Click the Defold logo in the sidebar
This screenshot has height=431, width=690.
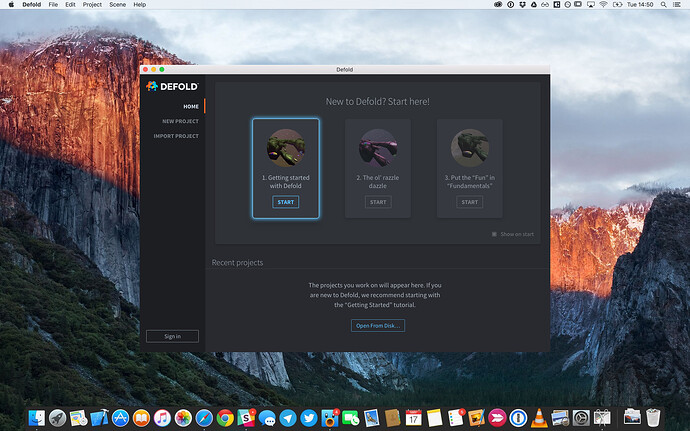(x=172, y=86)
